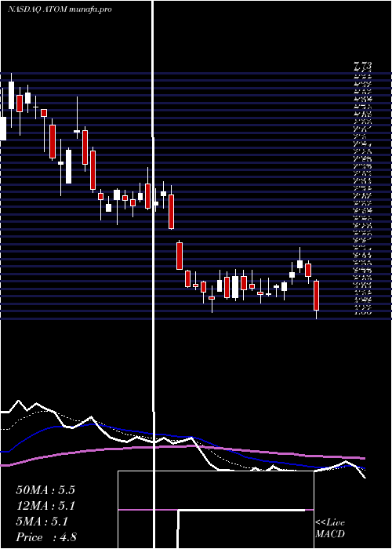Click the <<Live MACD label

330,529
